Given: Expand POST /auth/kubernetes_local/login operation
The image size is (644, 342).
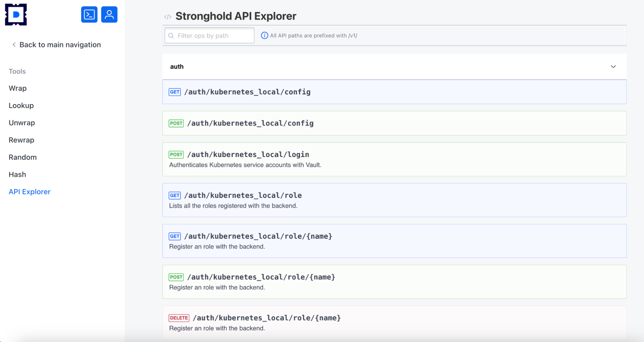Looking at the screenshot, I should tap(248, 155).
